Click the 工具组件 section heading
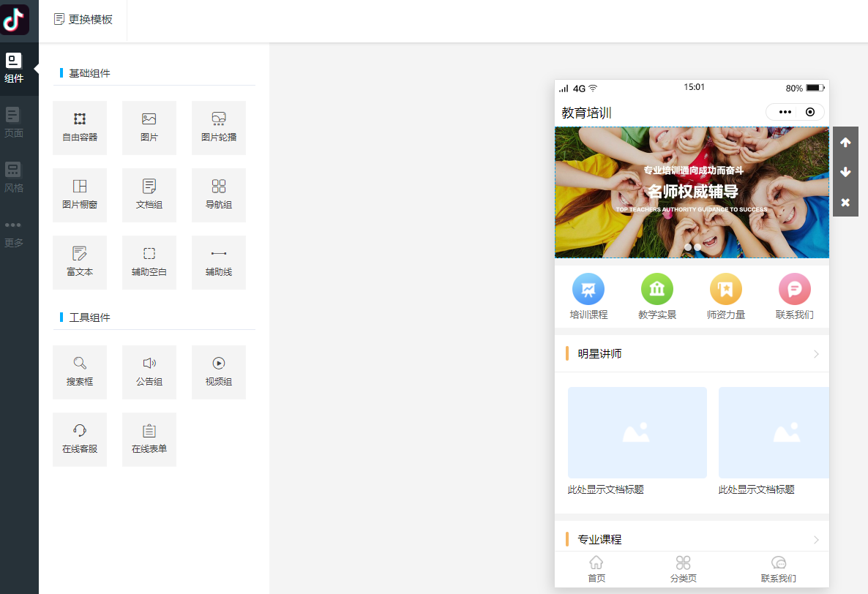 [90, 317]
